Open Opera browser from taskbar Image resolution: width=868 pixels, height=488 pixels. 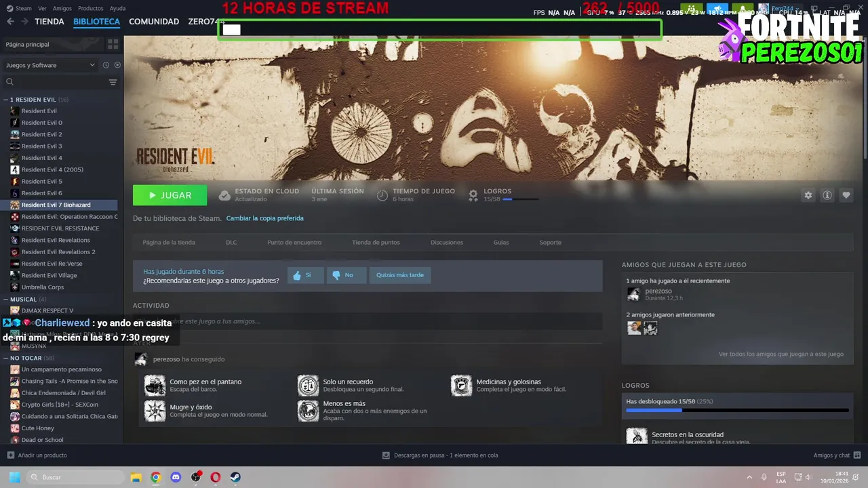coord(216,477)
